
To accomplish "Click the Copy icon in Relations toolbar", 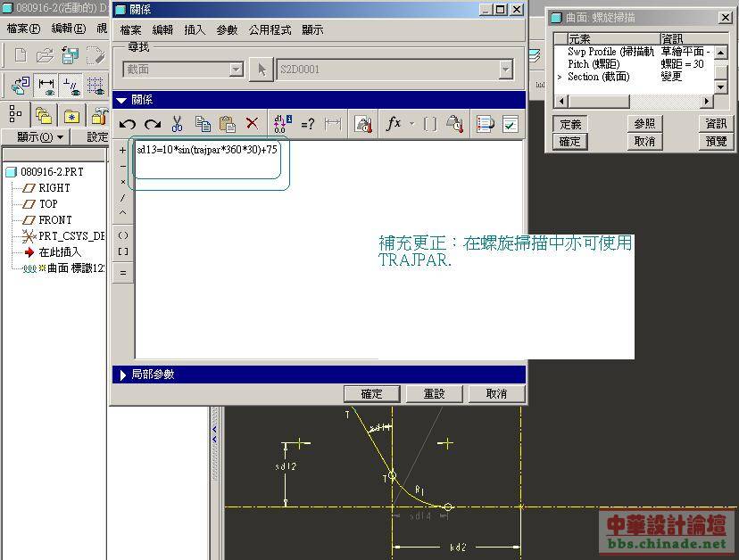I will pos(203,124).
